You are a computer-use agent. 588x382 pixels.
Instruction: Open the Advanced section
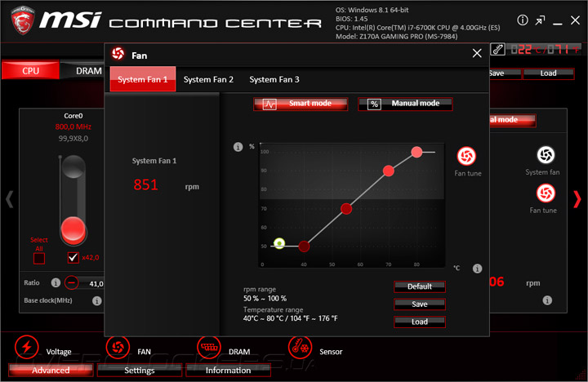(51, 370)
